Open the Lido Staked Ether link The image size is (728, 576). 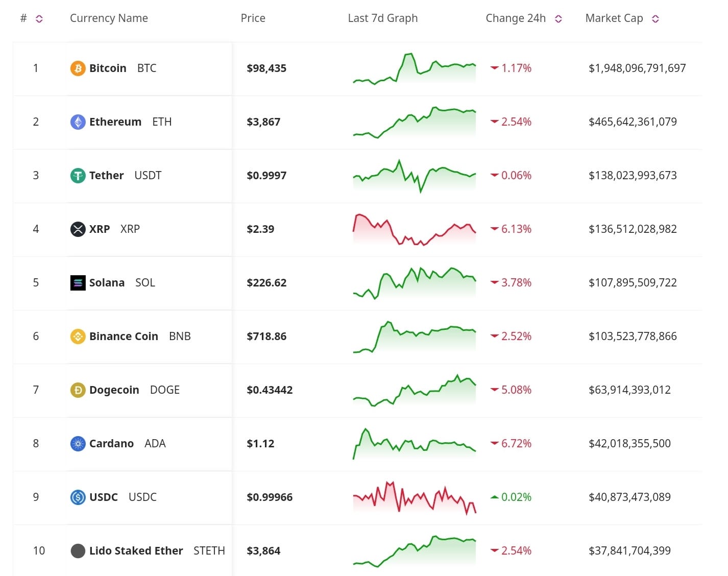(x=136, y=550)
